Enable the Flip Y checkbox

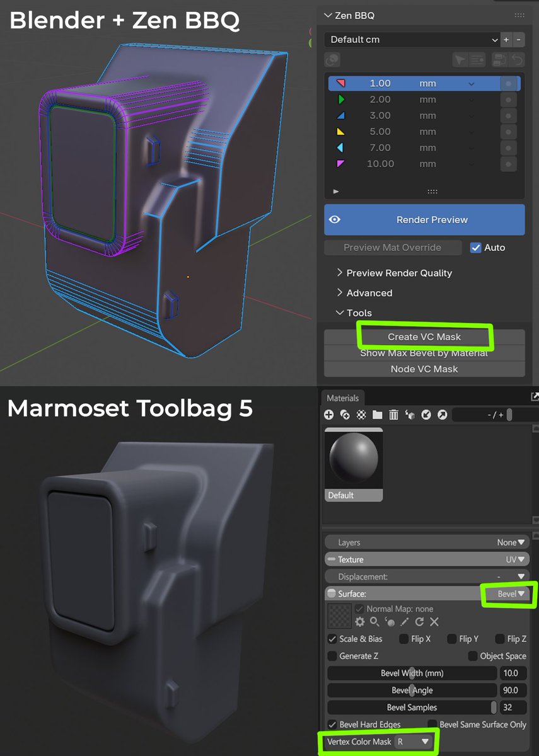tap(452, 639)
